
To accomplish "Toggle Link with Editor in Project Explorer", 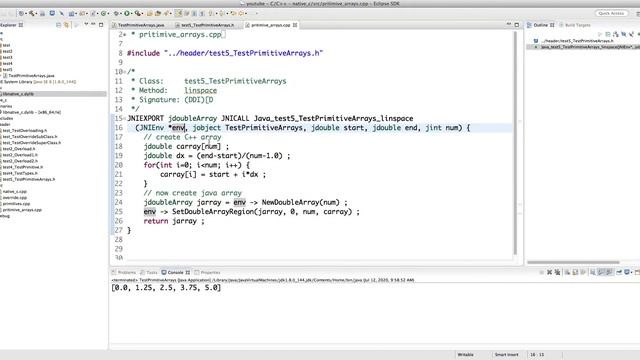I will (66, 25).
